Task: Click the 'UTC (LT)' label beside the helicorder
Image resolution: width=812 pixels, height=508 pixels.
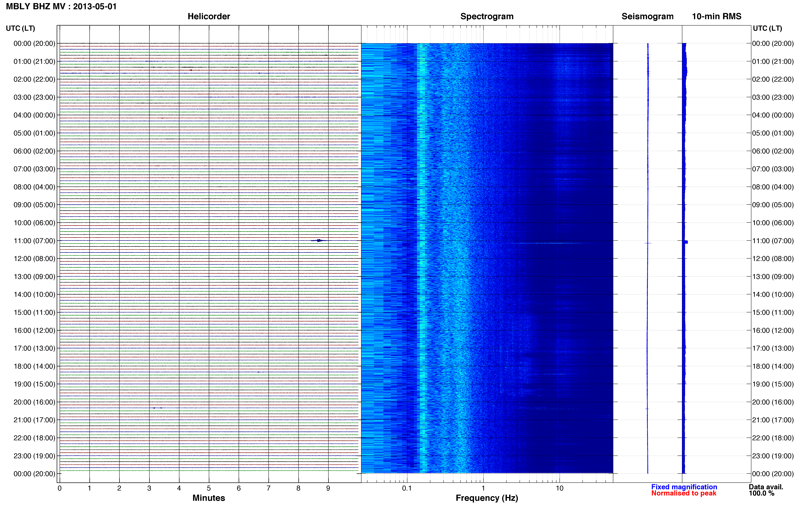Action: click(x=21, y=28)
